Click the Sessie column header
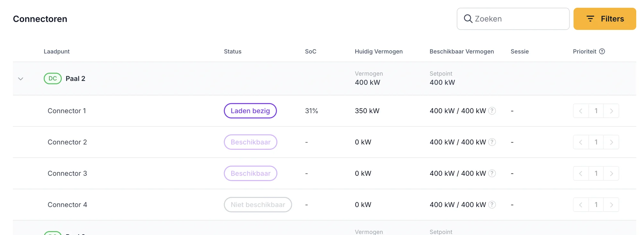Image resolution: width=644 pixels, height=235 pixels. (x=520, y=51)
